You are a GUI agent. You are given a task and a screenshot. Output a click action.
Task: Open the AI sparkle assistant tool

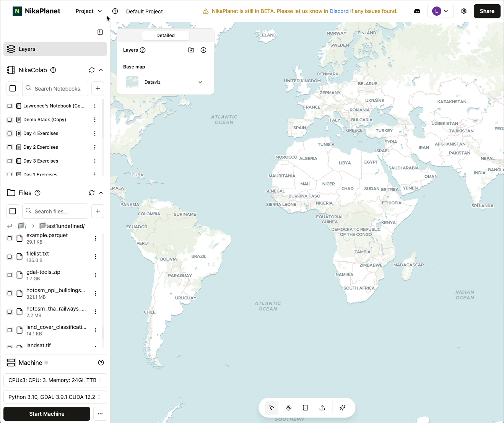(x=343, y=408)
